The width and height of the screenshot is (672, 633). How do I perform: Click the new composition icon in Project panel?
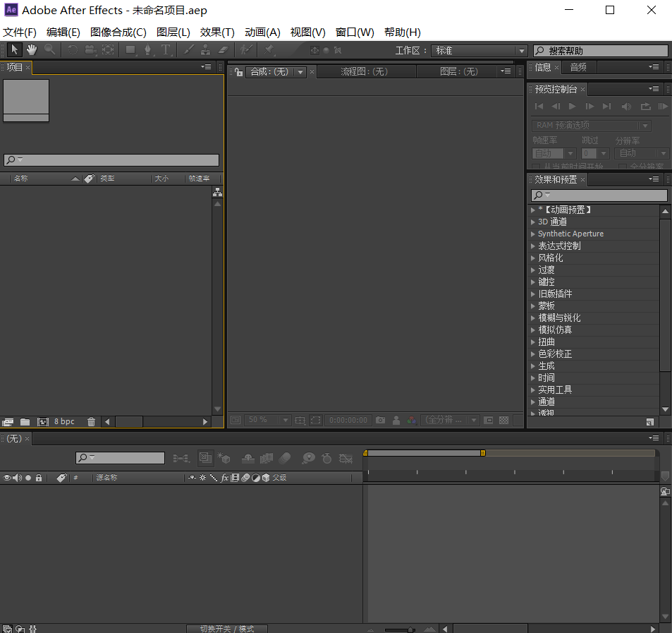[43, 422]
